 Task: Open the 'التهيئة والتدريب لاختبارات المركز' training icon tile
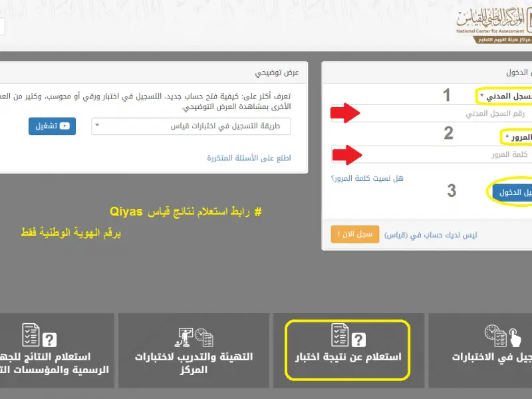point(194,350)
